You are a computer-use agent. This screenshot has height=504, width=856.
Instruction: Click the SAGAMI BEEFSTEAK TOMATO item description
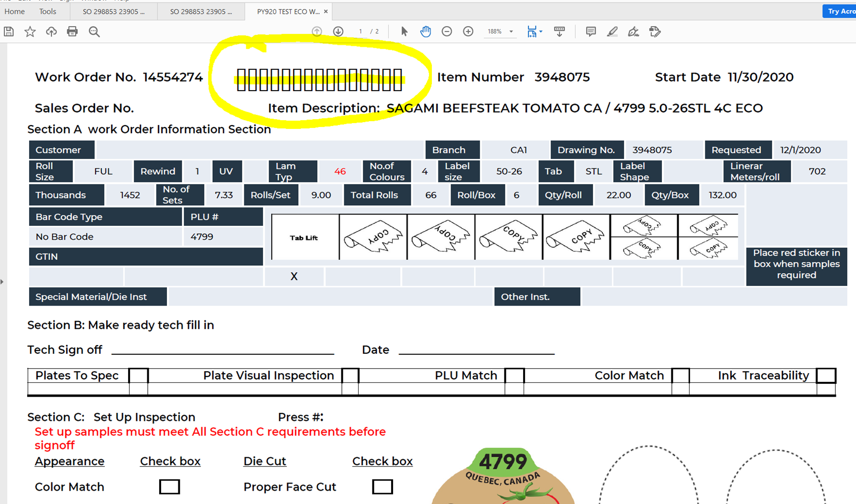tap(575, 108)
